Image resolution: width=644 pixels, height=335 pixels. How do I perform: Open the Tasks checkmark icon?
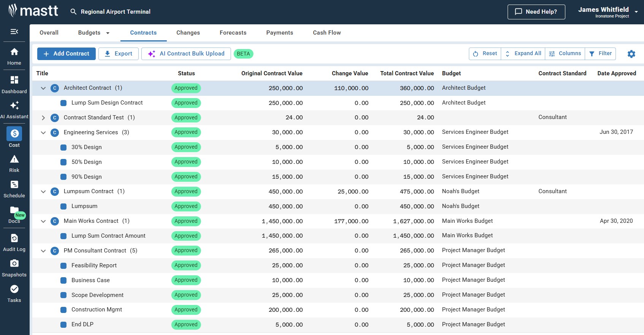pyautogui.click(x=14, y=289)
